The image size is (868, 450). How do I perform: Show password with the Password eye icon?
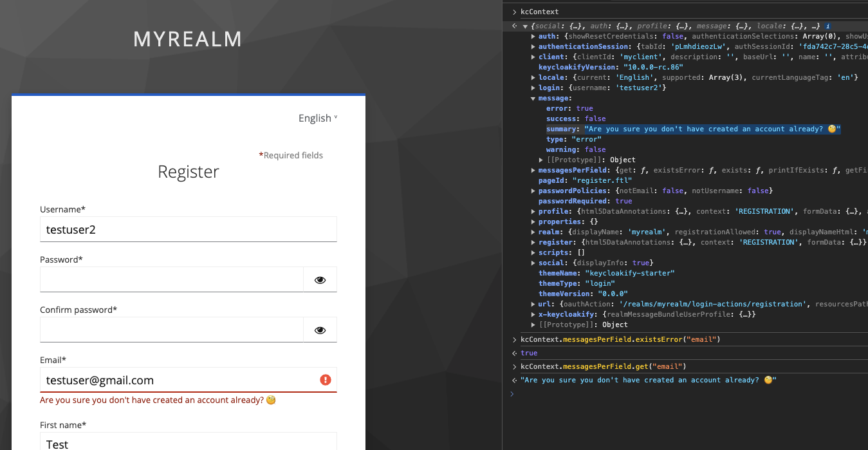click(x=320, y=280)
